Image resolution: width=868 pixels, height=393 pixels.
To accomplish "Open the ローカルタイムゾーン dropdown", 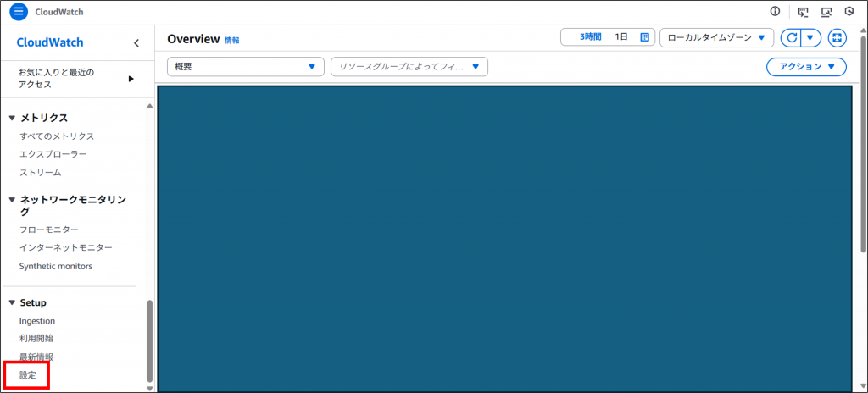I will click(x=716, y=37).
